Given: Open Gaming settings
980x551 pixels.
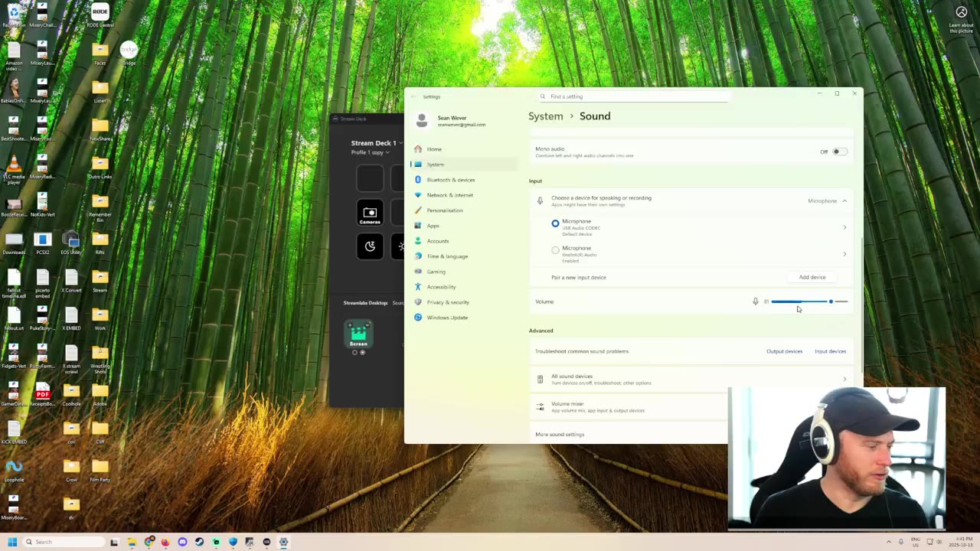Looking at the screenshot, I should pyautogui.click(x=464, y=272).
